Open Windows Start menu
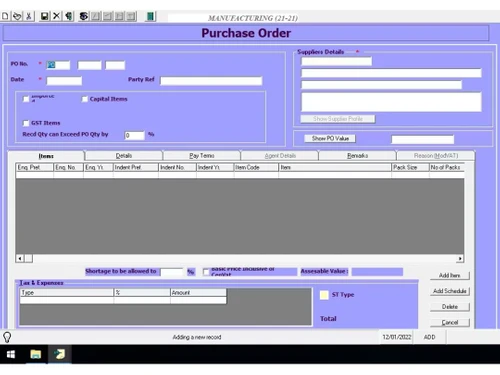Viewport: 500px width, 375px height. [11, 354]
